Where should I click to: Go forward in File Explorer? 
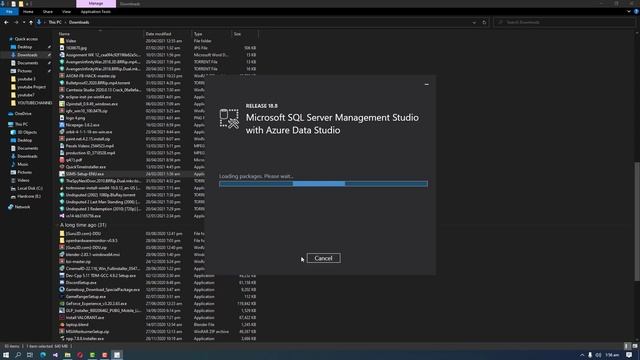[16, 22]
